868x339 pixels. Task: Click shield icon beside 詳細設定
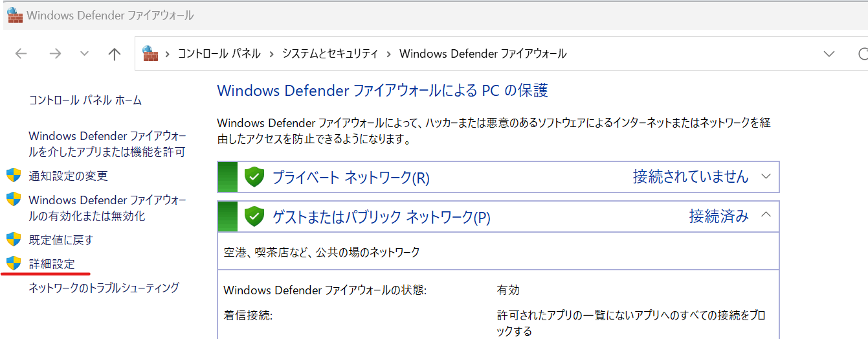pyautogui.click(x=14, y=263)
